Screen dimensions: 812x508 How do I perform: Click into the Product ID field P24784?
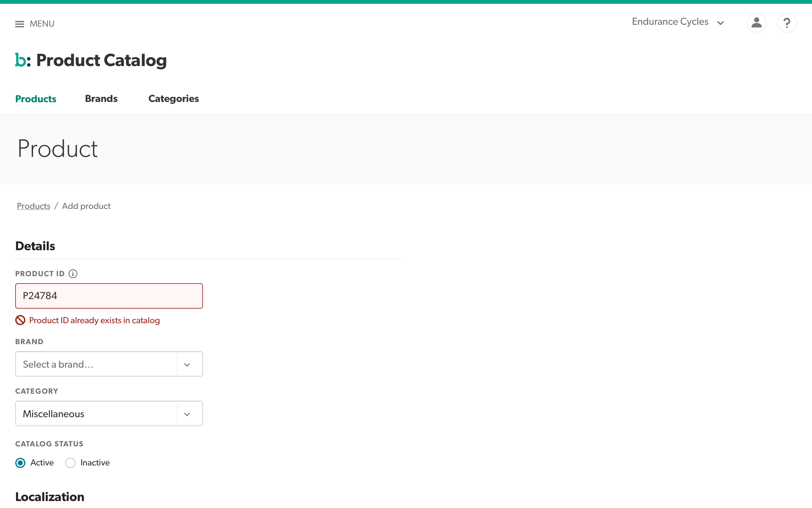(109, 296)
